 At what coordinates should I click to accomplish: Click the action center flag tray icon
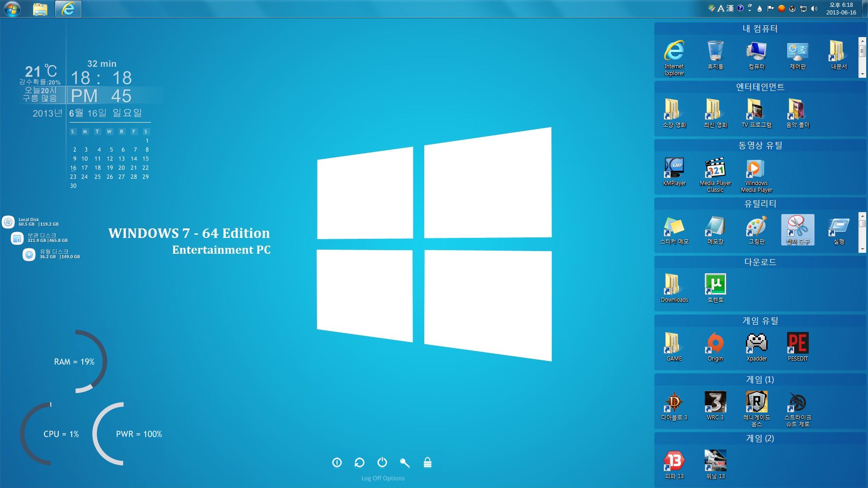point(770,8)
